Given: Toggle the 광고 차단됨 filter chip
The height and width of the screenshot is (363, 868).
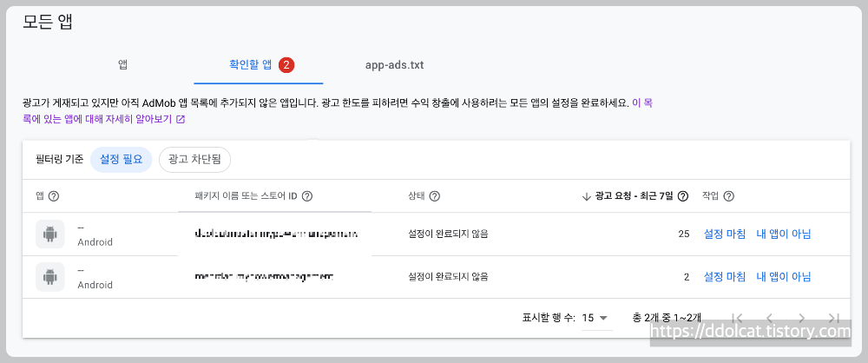Looking at the screenshot, I should pos(194,160).
